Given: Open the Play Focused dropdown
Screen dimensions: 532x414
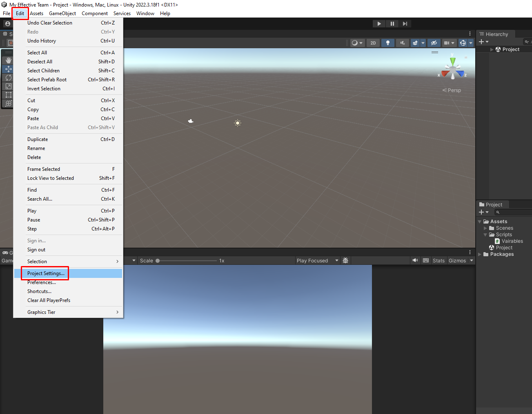Looking at the screenshot, I should pyautogui.click(x=317, y=260).
